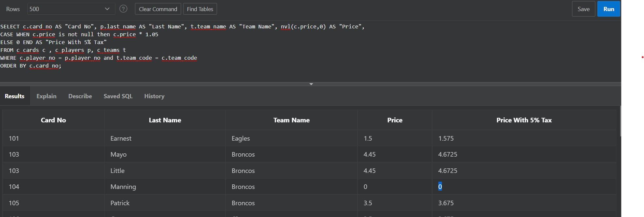The image size is (644, 217).
Task: Click the Price With 5% Tax header
Action: [524, 120]
